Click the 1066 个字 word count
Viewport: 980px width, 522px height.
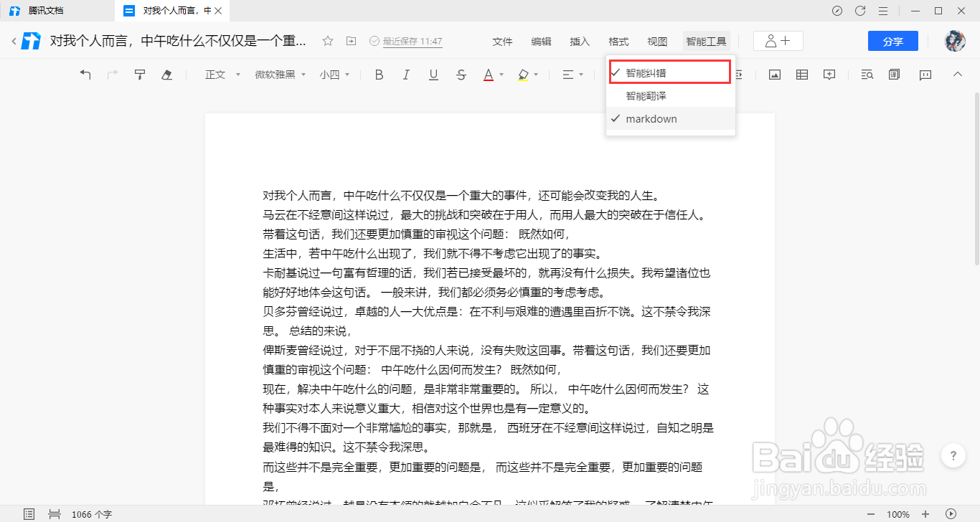point(92,514)
